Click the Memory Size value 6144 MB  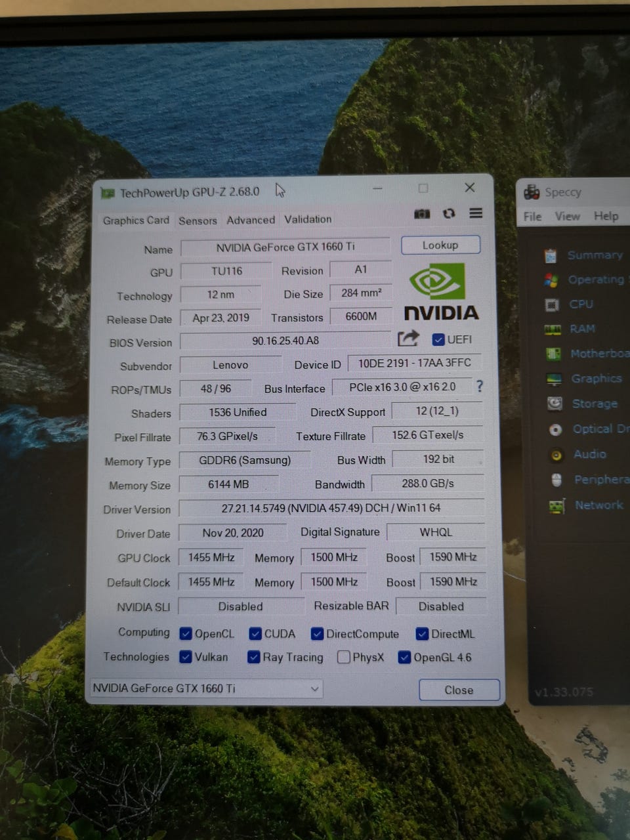pyautogui.click(x=228, y=484)
